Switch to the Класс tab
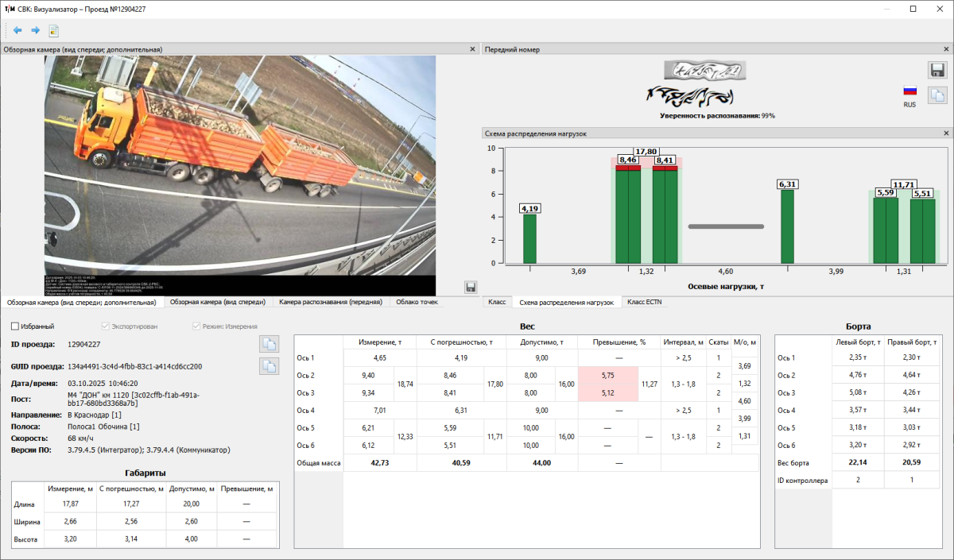 tap(497, 302)
